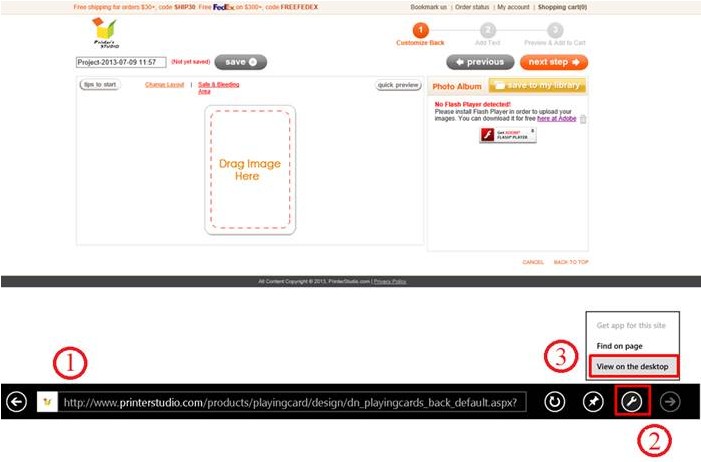Click the project name text field
This screenshot has width=701, height=462.
click(121, 62)
